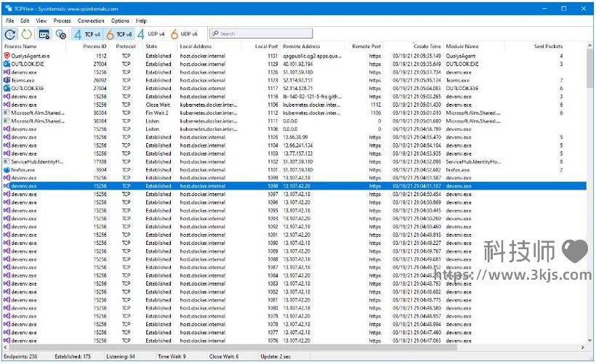Click devenv icon on local port 1126 row

[x=7, y=72]
